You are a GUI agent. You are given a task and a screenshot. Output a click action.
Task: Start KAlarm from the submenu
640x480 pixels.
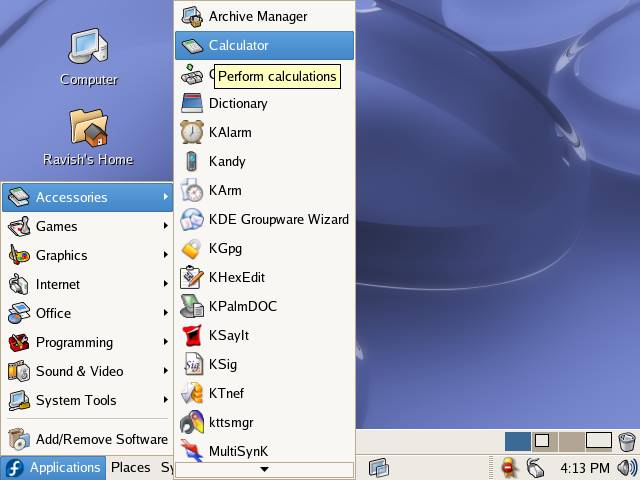[x=264, y=132]
